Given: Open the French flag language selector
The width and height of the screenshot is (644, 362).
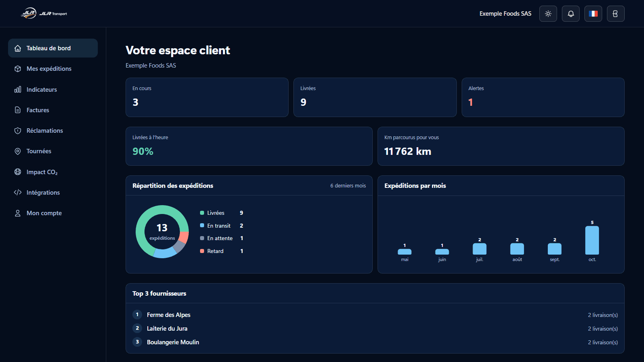Looking at the screenshot, I should tap(593, 14).
